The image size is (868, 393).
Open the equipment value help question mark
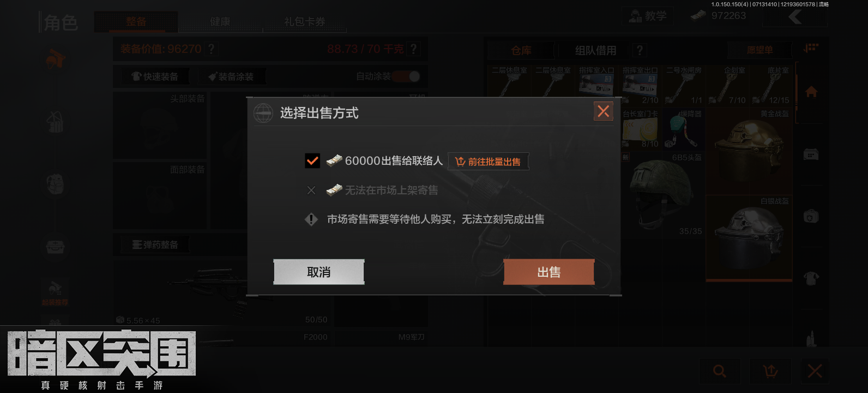click(x=212, y=49)
